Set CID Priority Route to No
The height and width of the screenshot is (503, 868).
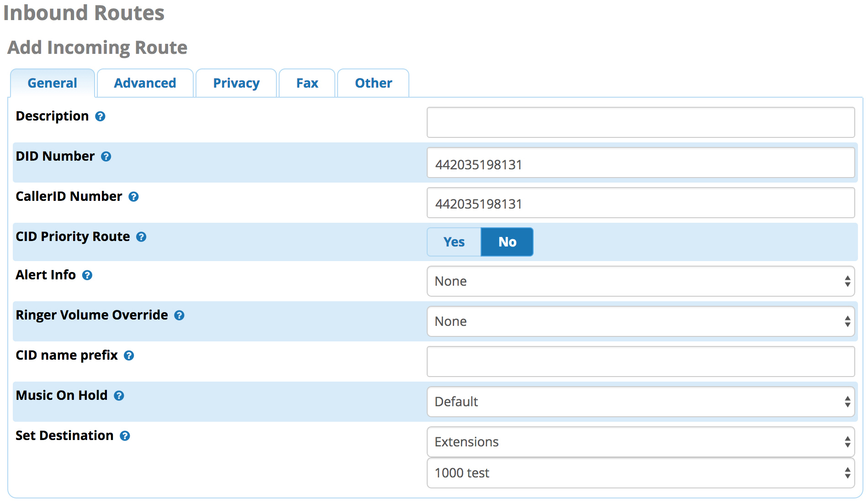pyautogui.click(x=507, y=242)
